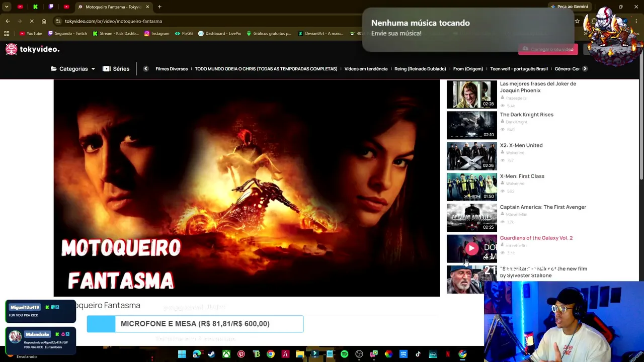Open the Seguindo - Twitch bookmark

(x=67, y=34)
